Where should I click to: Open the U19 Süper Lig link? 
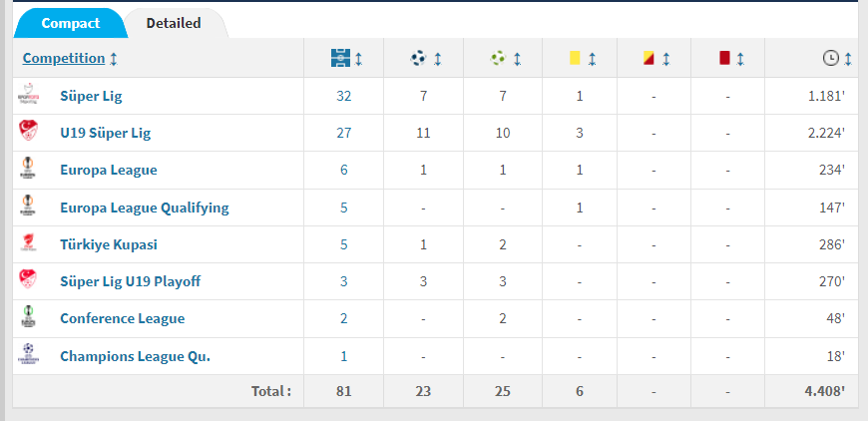pyautogui.click(x=105, y=133)
